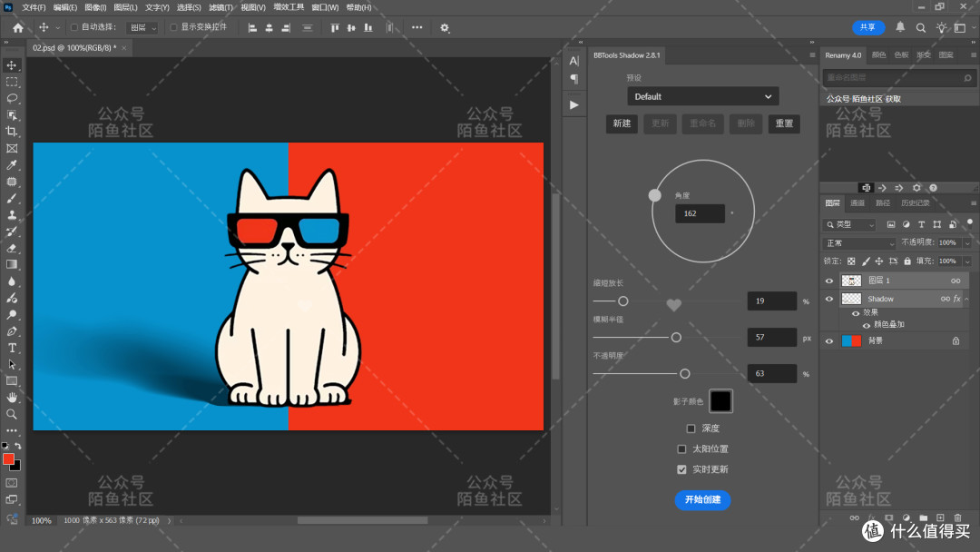Click the red foreground color swatch
The image size is (980, 552).
(8, 459)
